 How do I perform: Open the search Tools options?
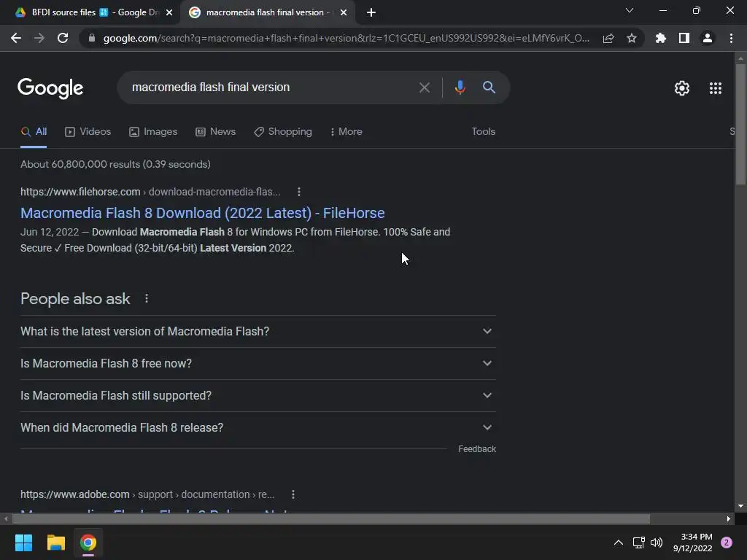(483, 132)
